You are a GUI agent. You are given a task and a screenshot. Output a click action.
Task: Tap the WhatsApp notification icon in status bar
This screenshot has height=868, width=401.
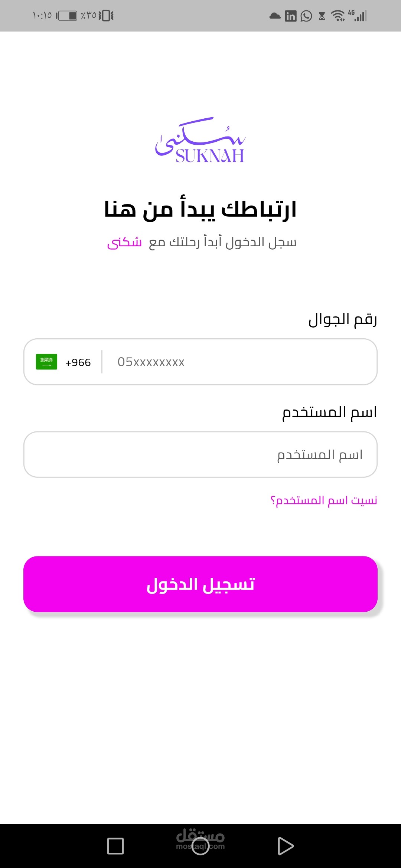click(306, 16)
